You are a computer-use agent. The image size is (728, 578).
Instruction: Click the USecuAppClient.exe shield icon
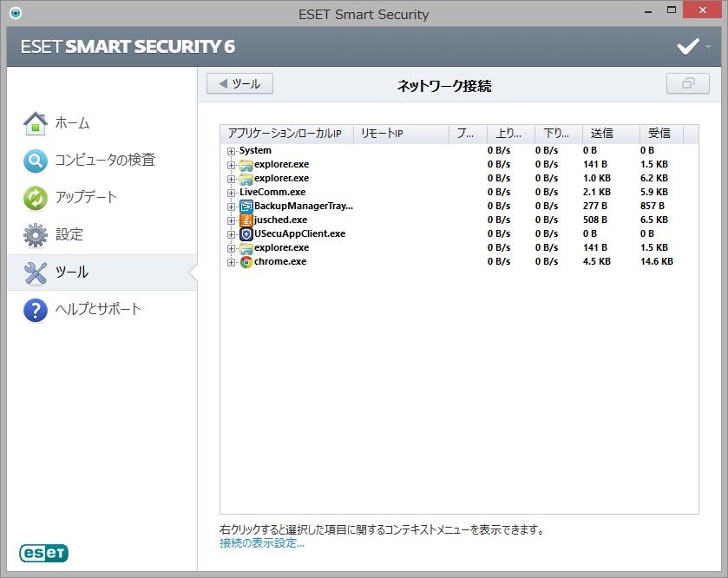pyautogui.click(x=246, y=234)
